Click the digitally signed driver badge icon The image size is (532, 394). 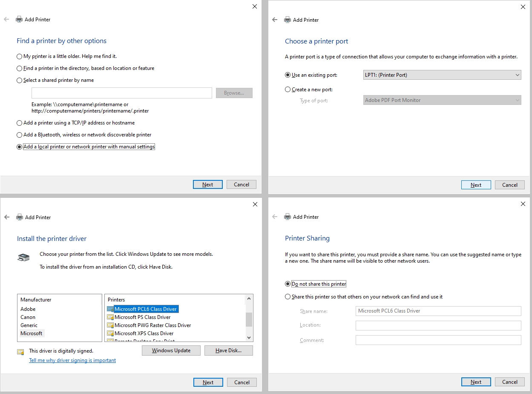[20, 351]
